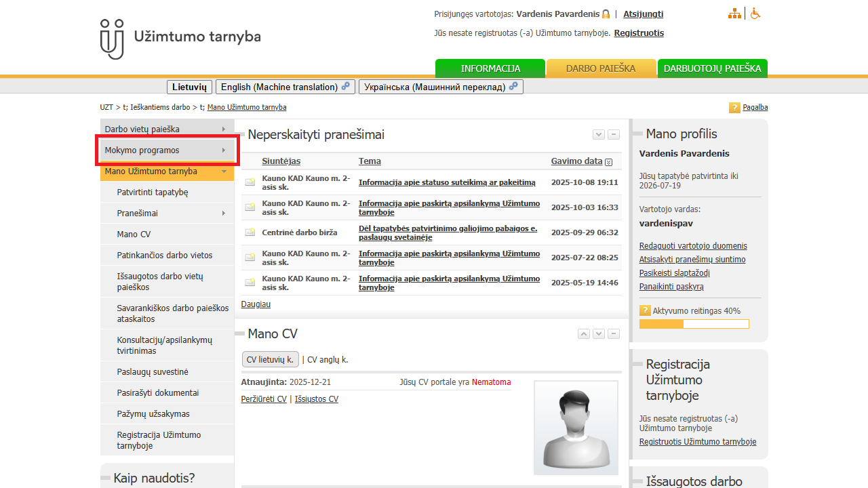Click the CV profile photo placeholder

point(576,427)
